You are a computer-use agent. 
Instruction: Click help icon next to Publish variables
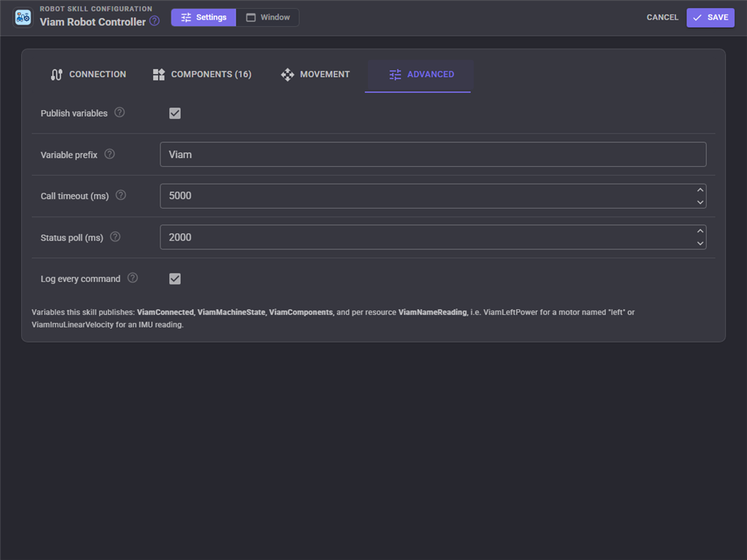(x=120, y=112)
